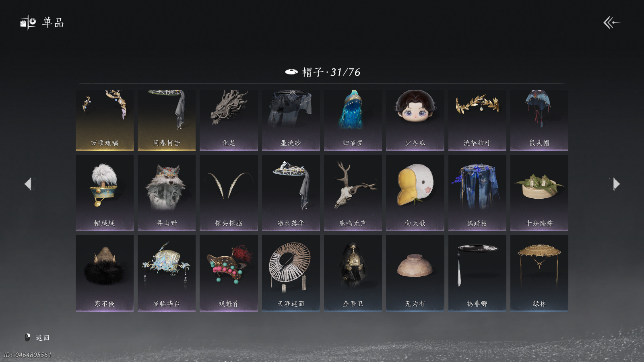Choose the 向天歌 duck hood hat

pyautogui.click(x=415, y=193)
